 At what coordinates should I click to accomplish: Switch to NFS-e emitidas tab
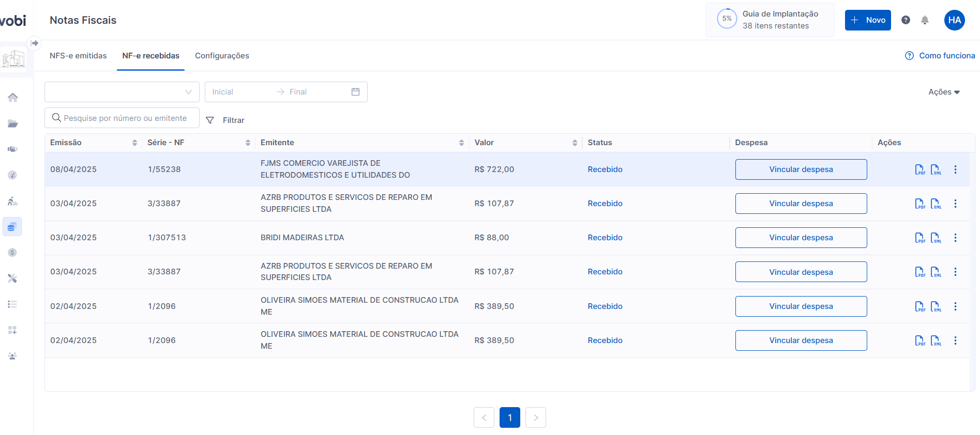[x=78, y=56]
